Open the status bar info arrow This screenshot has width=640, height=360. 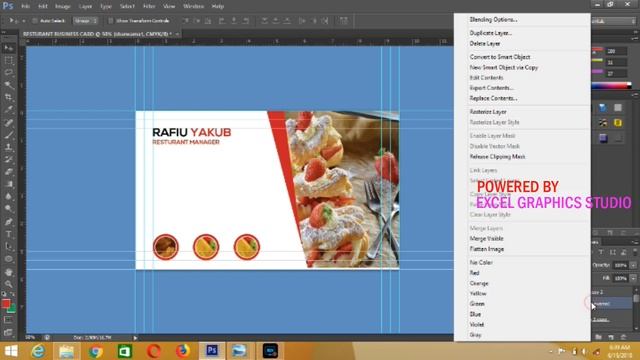135,338
